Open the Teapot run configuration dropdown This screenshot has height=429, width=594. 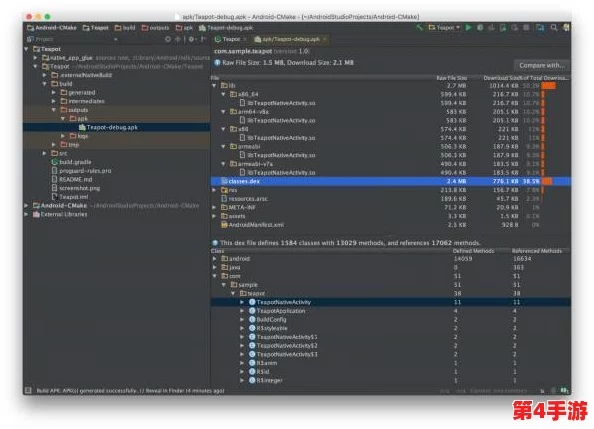pyautogui.click(x=444, y=28)
